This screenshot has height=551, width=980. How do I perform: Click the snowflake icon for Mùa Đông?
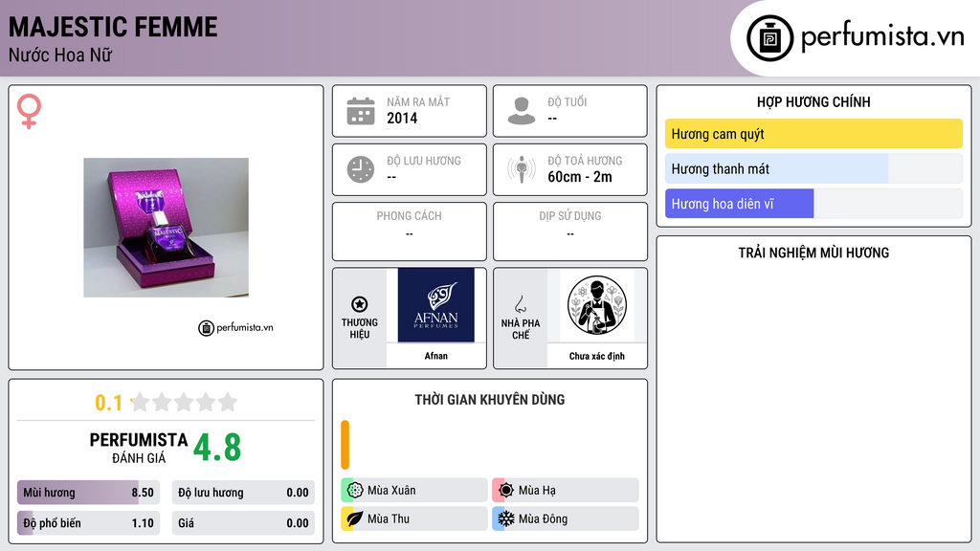[x=506, y=518]
